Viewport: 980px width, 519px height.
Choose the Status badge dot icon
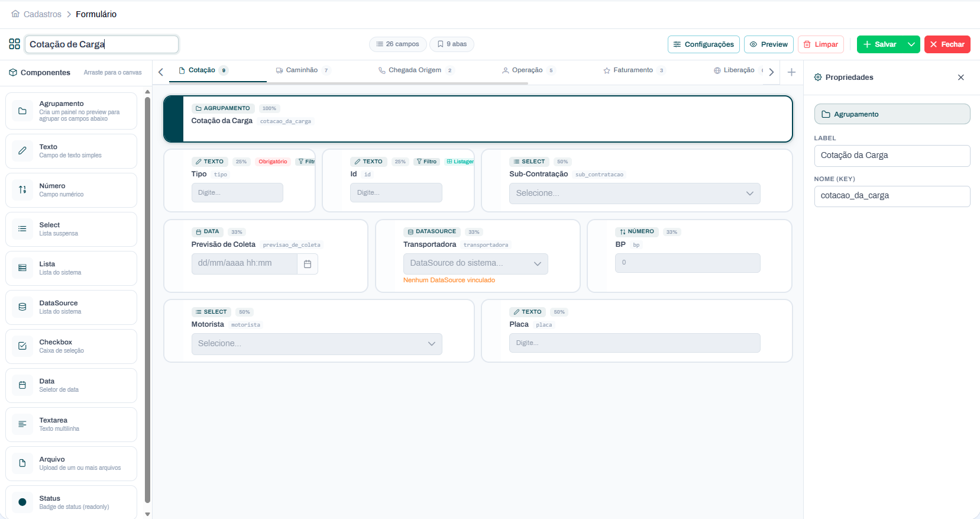(x=22, y=502)
